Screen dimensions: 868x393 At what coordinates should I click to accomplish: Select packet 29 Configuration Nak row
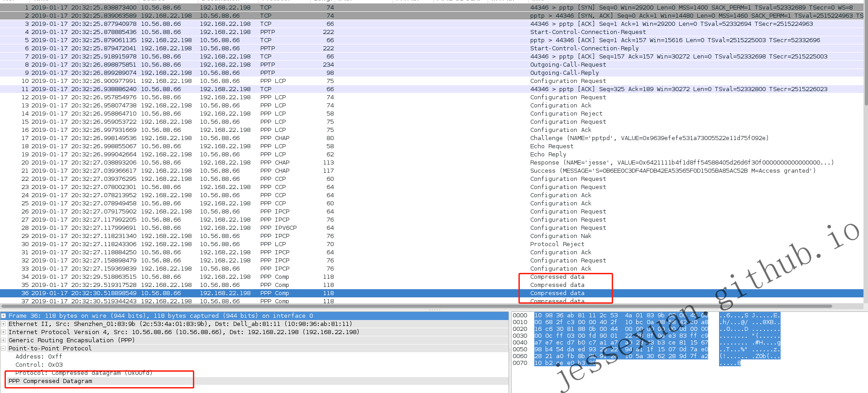pos(432,236)
